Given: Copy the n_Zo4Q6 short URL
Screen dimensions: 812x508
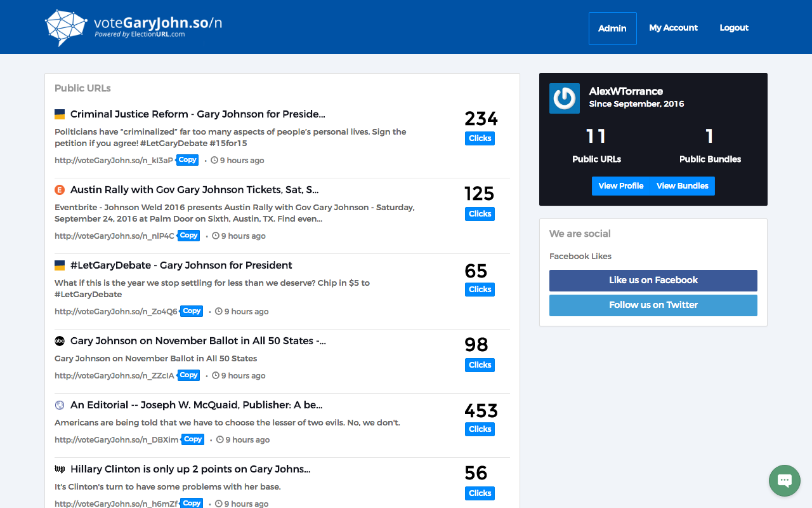Looking at the screenshot, I should (192, 311).
